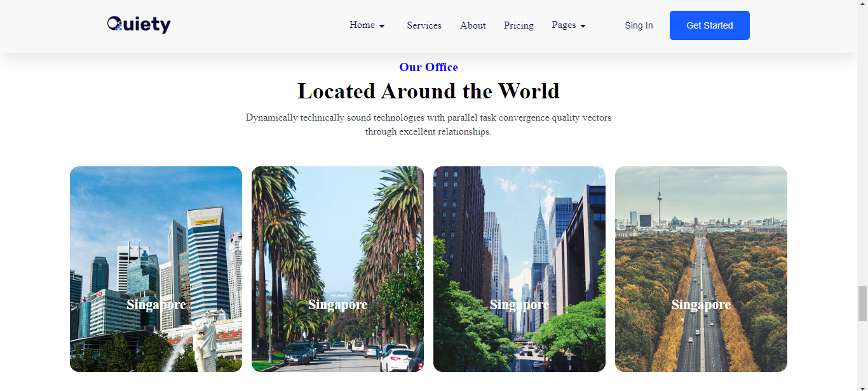Image resolution: width=868 pixels, height=391 pixels.
Task: Open the office card showing the Merlion skyline
Action: [x=156, y=269]
